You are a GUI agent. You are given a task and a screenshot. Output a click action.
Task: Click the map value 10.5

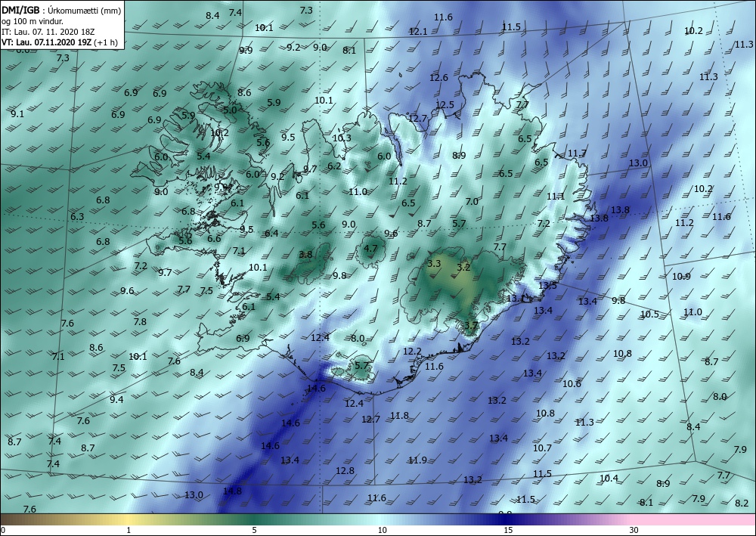[x=649, y=314]
